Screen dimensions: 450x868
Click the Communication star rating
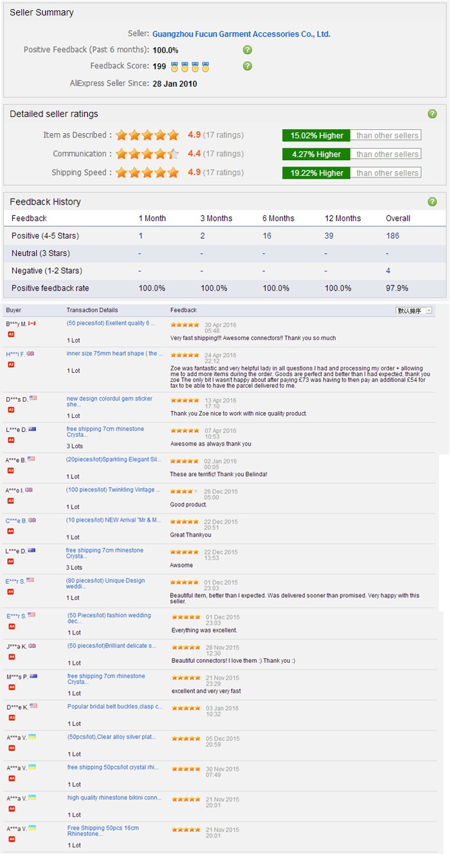148,154
